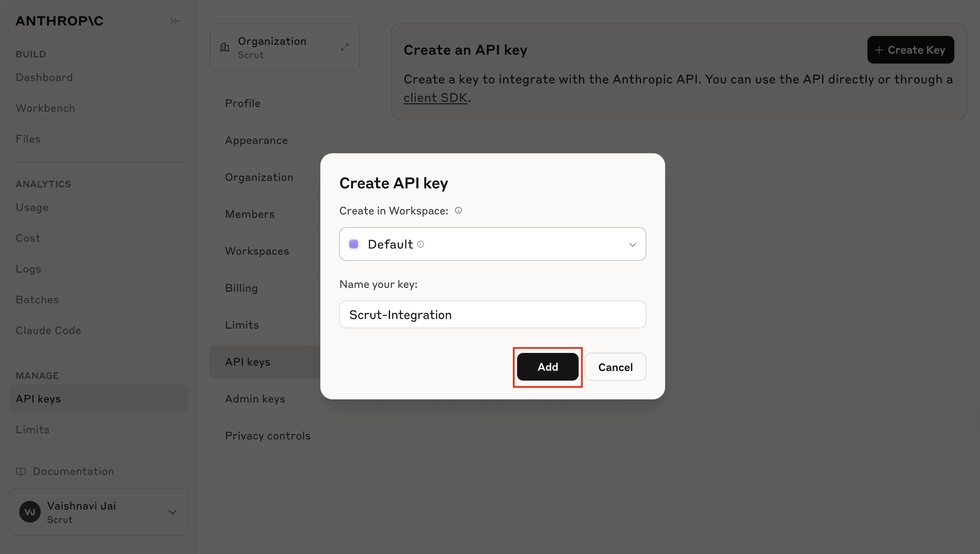Screen dimensions: 980x554
Task: Click the expand arrows icon on the Organization card
Action: 345,47
